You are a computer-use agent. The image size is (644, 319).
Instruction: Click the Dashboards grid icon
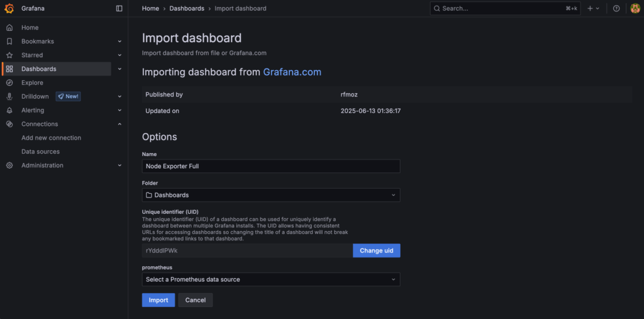pos(9,69)
